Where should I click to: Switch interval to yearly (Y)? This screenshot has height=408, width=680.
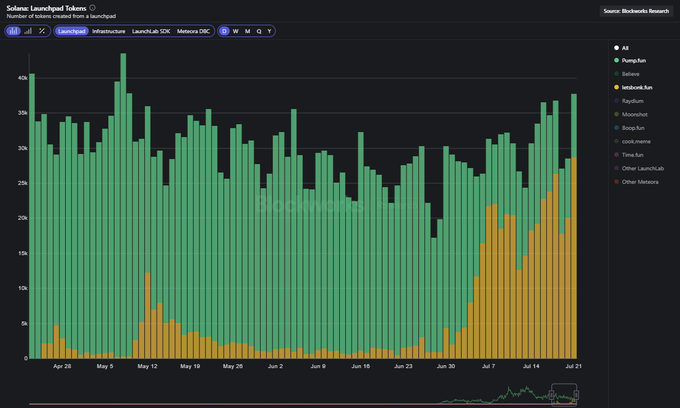[x=269, y=31]
